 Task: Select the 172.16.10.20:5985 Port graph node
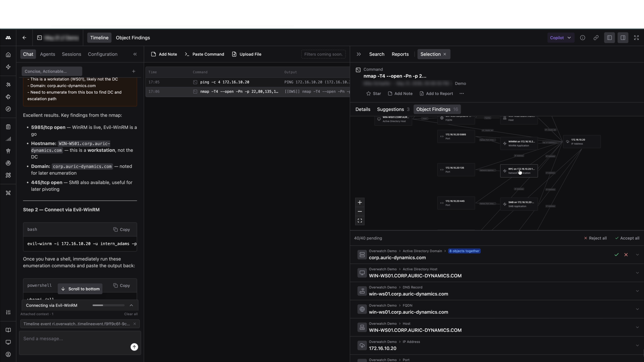456,136
